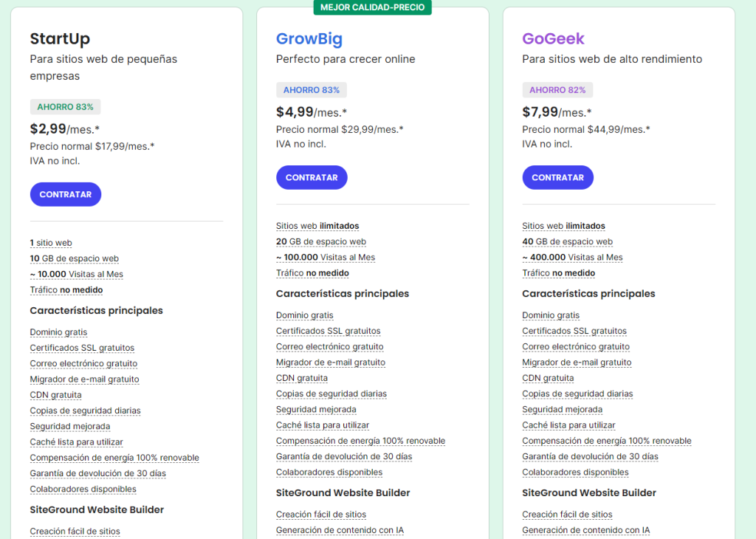Click '20 GB de espacio web' feature
This screenshot has width=756, height=539.
click(x=321, y=241)
